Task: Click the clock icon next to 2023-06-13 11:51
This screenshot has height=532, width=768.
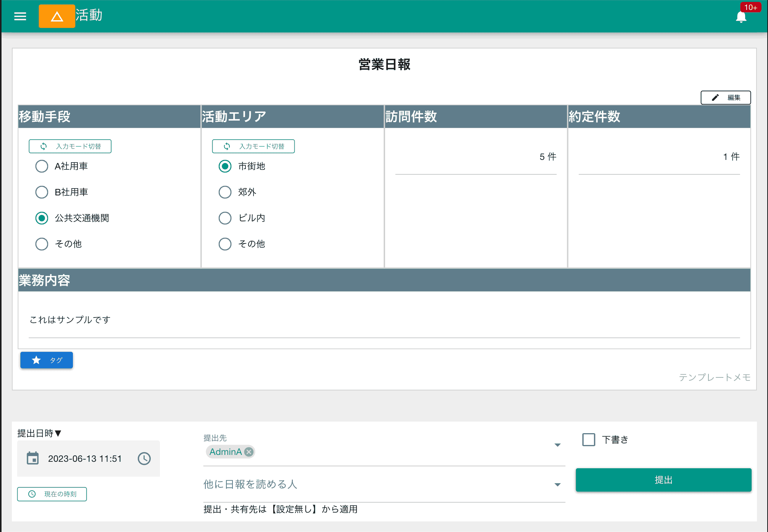Action: coord(144,459)
